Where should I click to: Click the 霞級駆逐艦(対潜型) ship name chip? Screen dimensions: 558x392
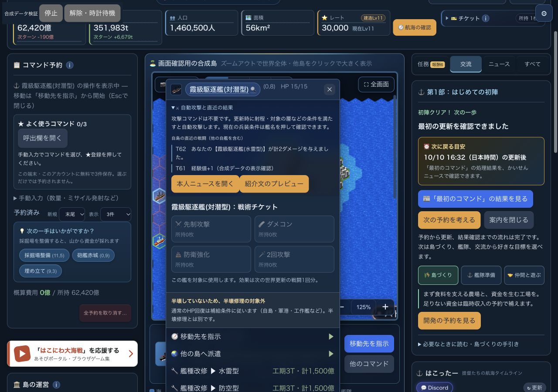click(223, 89)
